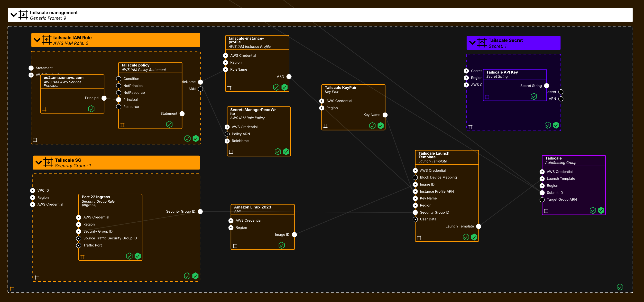Image resolution: width=644 pixels, height=302 pixels.
Task: Click the Amazon Linux 2023 check icon
Action: point(282,245)
